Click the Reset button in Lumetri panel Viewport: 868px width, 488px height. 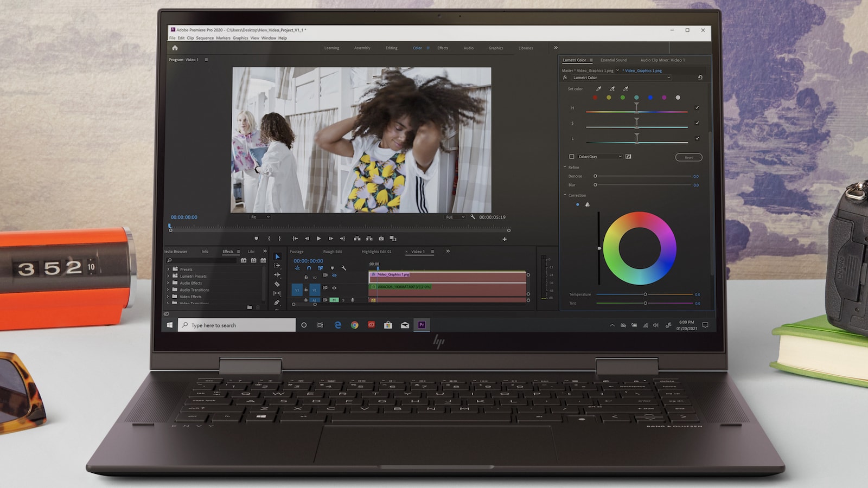(x=688, y=157)
